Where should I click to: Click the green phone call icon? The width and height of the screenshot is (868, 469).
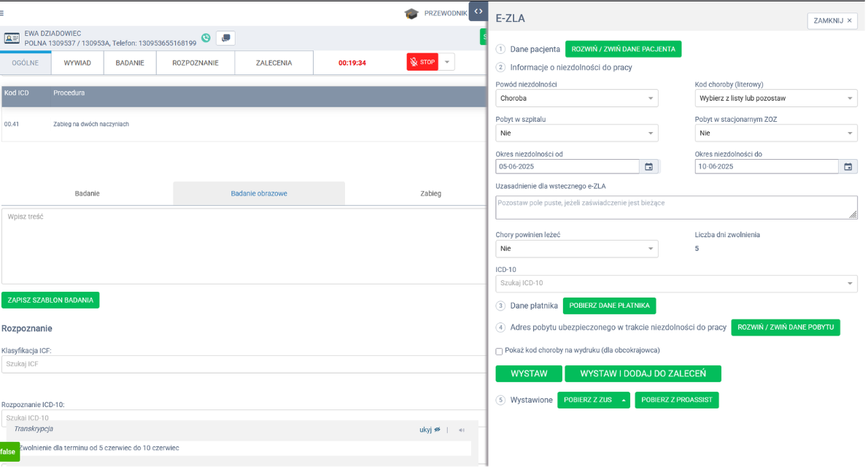click(206, 38)
